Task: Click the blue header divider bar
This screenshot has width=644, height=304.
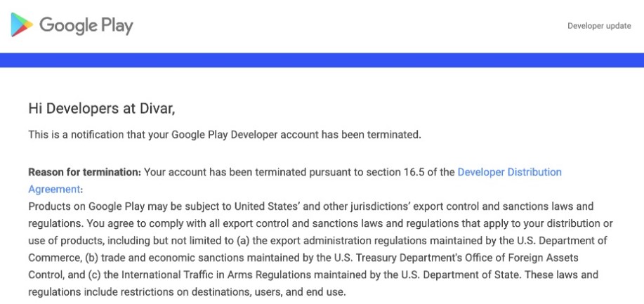Action: pos(322,60)
